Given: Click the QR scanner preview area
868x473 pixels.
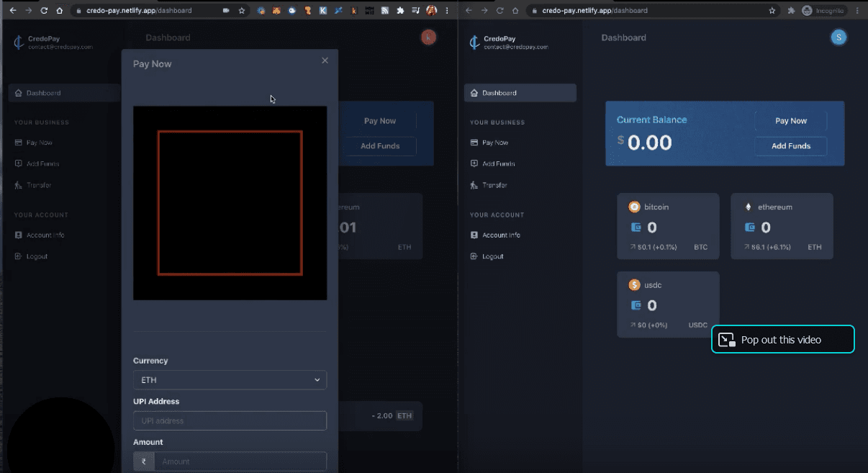Looking at the screenshot, I should 230,203.
